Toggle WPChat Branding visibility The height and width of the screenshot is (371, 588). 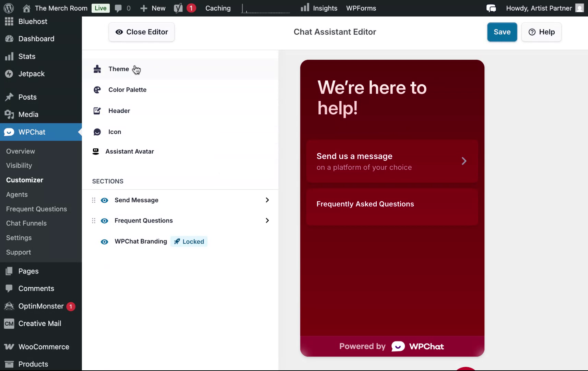104,241
